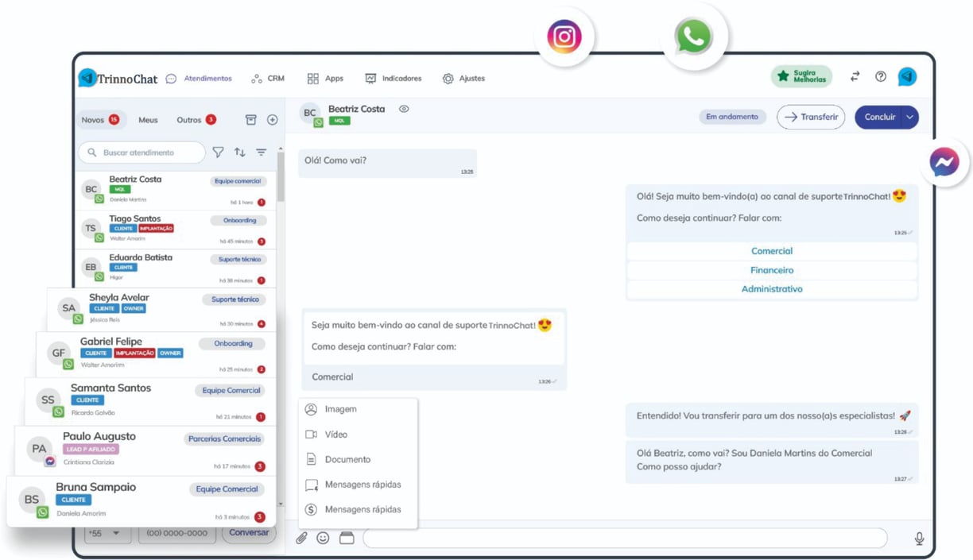Viewport: 973px width, 560px height.
Task: Click the phone number input field
Action: (176, 533)
